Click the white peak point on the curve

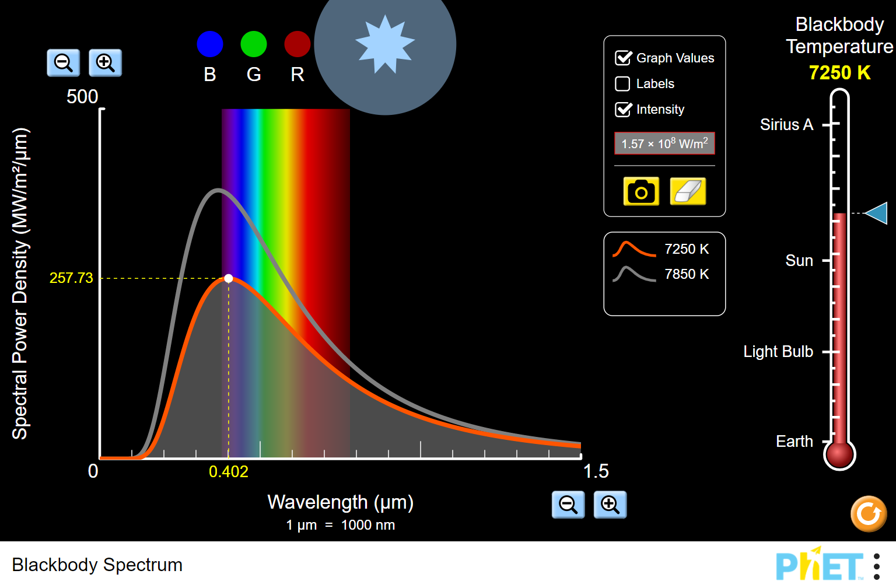[229, 278]
